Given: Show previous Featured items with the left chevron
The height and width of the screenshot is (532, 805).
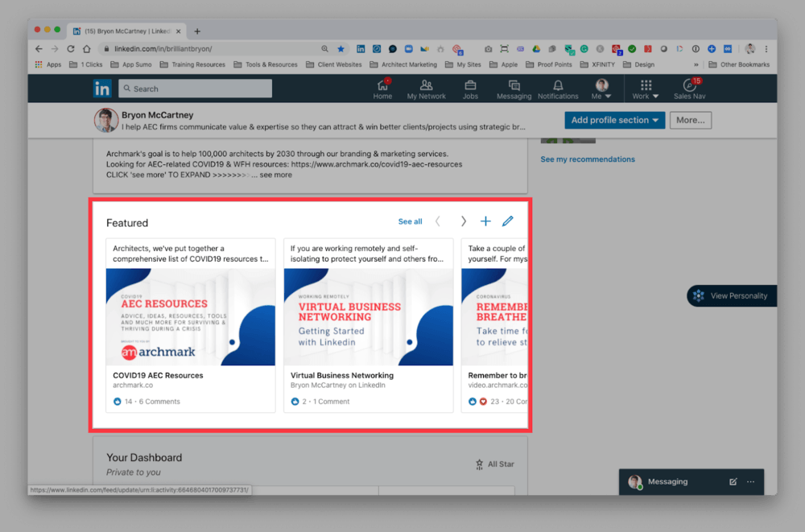Looking at the screenshot, I should [437, 221].
